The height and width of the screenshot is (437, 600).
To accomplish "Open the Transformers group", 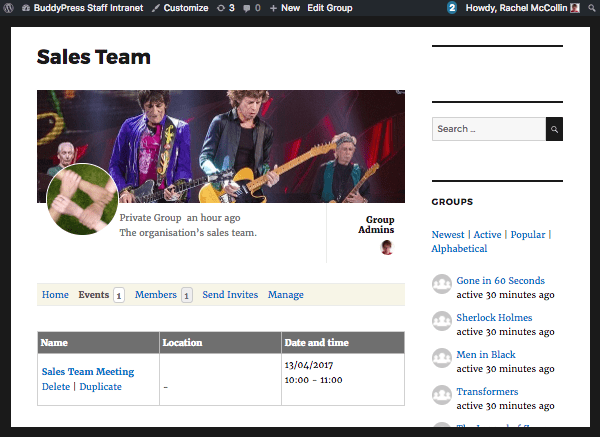I will pyautogui.click(x=487, y=391).
